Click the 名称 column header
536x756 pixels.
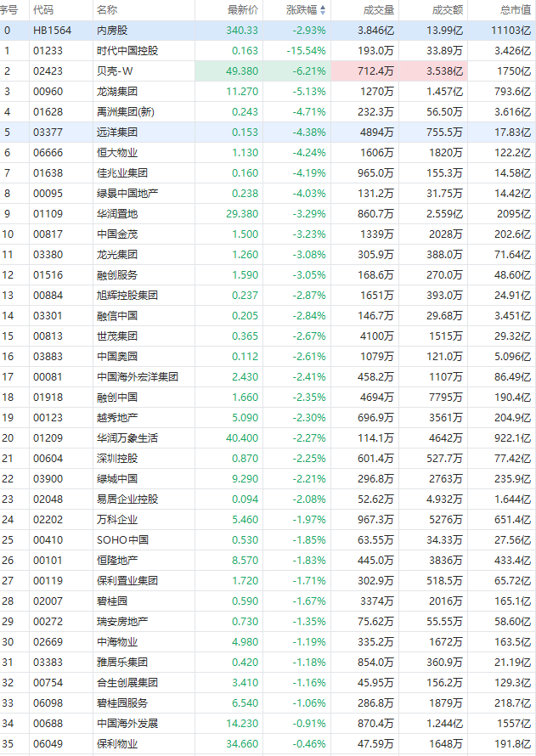pos(107,10)
